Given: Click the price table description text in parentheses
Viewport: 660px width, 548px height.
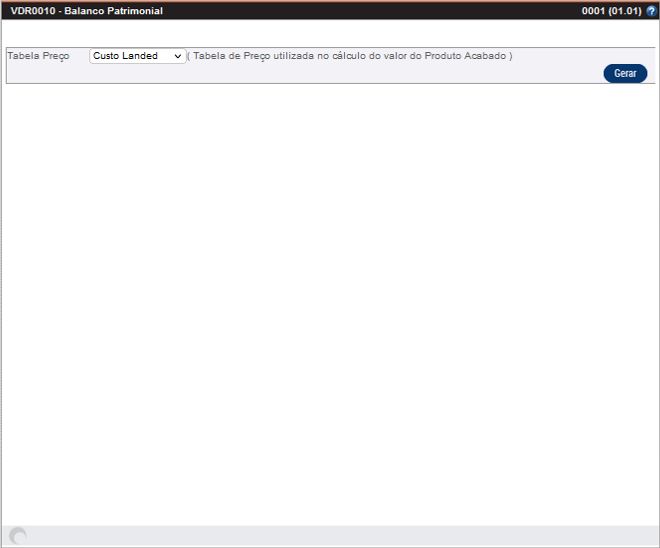Looking at the screenshot, I should pyautogui.click(x=350, y=56).
